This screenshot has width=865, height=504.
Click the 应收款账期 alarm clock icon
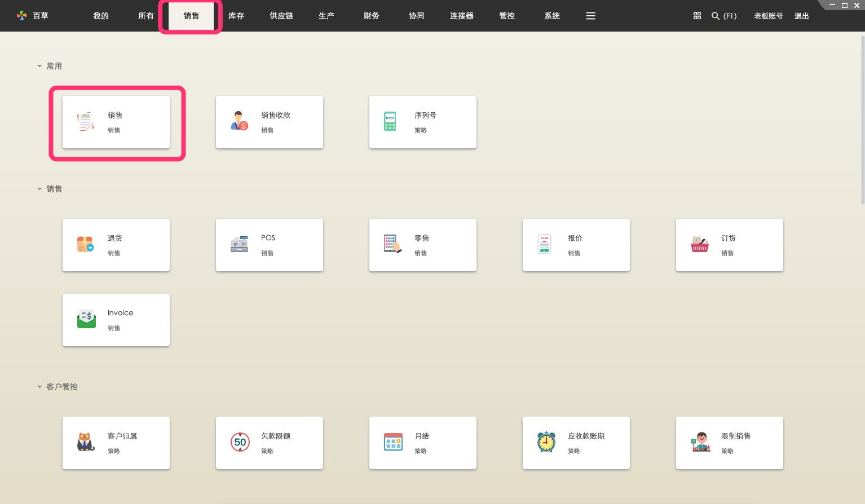tap(546, 443)
